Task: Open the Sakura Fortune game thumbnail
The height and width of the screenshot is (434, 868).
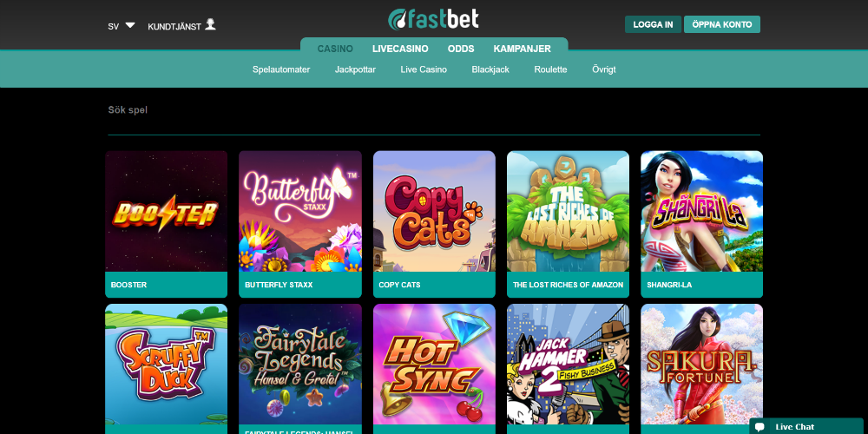Action: tap(702, 365)
